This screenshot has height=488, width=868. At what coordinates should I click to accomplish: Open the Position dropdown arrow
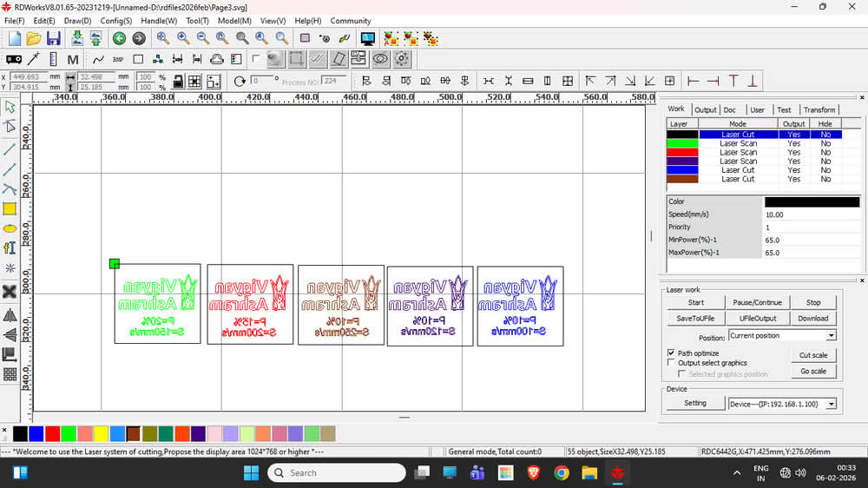click(x=831, y=336)
